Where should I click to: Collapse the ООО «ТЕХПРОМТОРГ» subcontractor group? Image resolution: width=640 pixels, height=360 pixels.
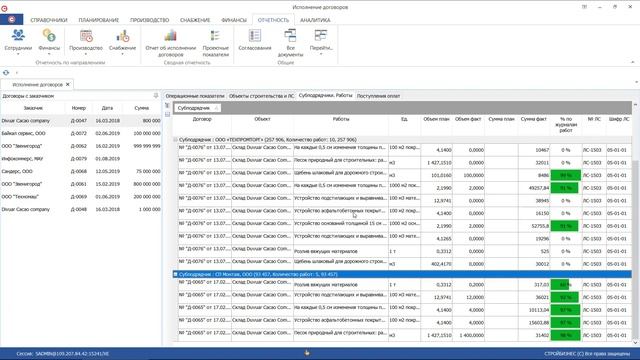click(x=176, y=140)
